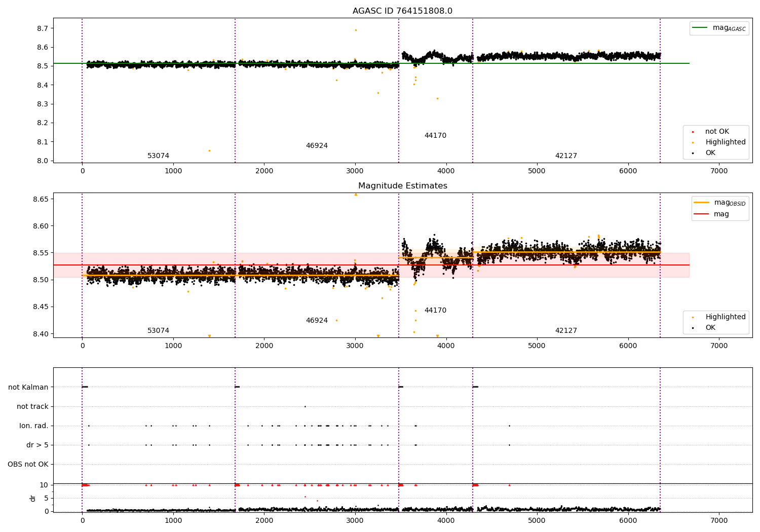The width and height of the screenshot is (760, 532).
Task: Click the 'dr > 5' row label
Action: pos(37,445)
